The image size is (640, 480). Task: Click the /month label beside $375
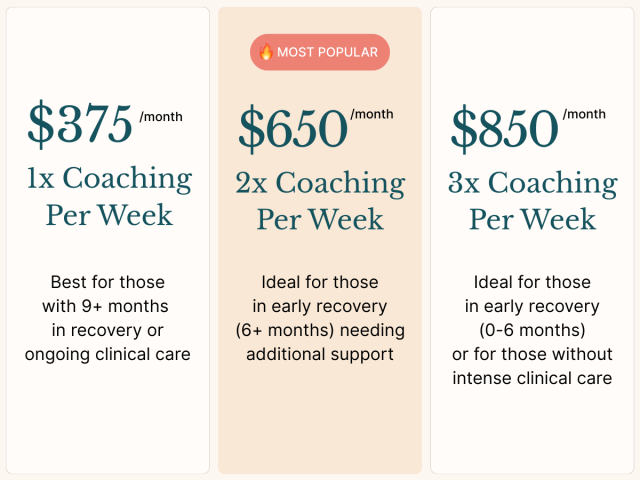[x=161, y=117]
